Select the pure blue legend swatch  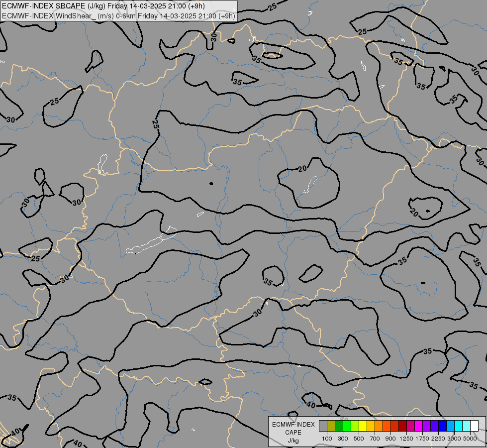[442, 426]
